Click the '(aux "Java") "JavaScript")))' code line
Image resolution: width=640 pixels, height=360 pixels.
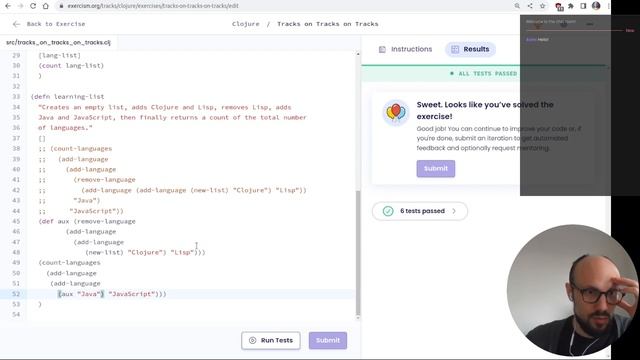(x=112, y=294)
